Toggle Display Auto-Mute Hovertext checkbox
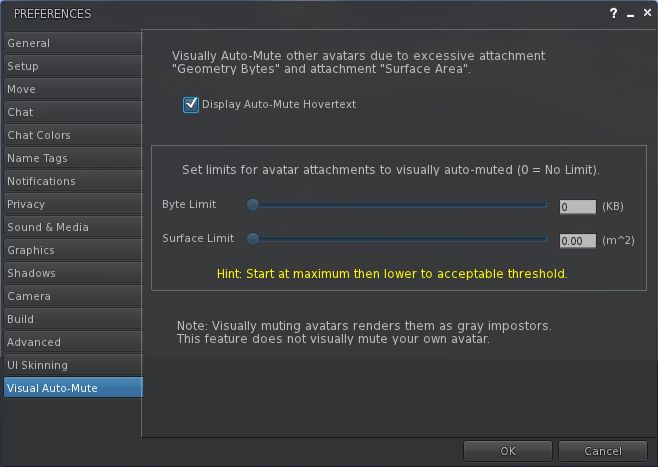The height and width of the screenshot is (467, 658). click(191, 104)
